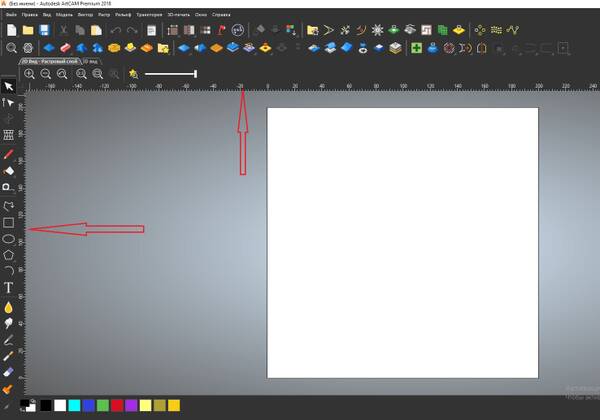Click the red eraser-shaped relief icon
600x420 pixels.
[x=65, y=48]
